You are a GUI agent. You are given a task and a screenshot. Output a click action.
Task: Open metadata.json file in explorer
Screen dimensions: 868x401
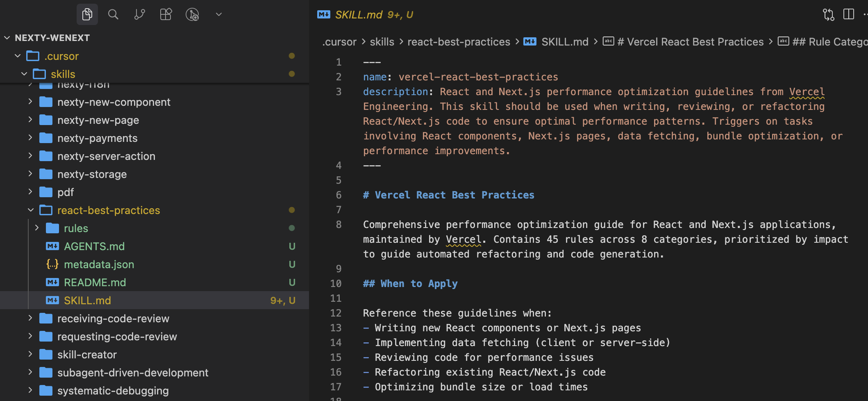(99, 264)
